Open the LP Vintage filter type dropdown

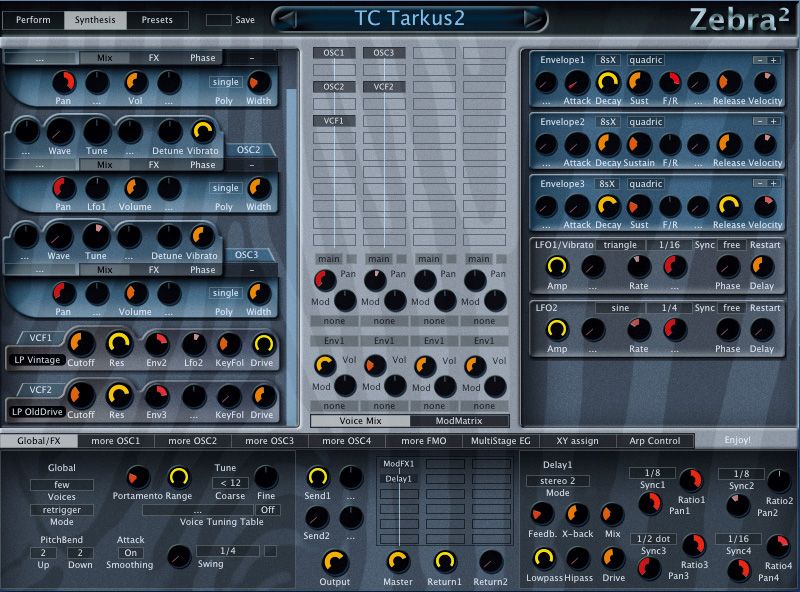pyautogui.click(x=37, y=359)
